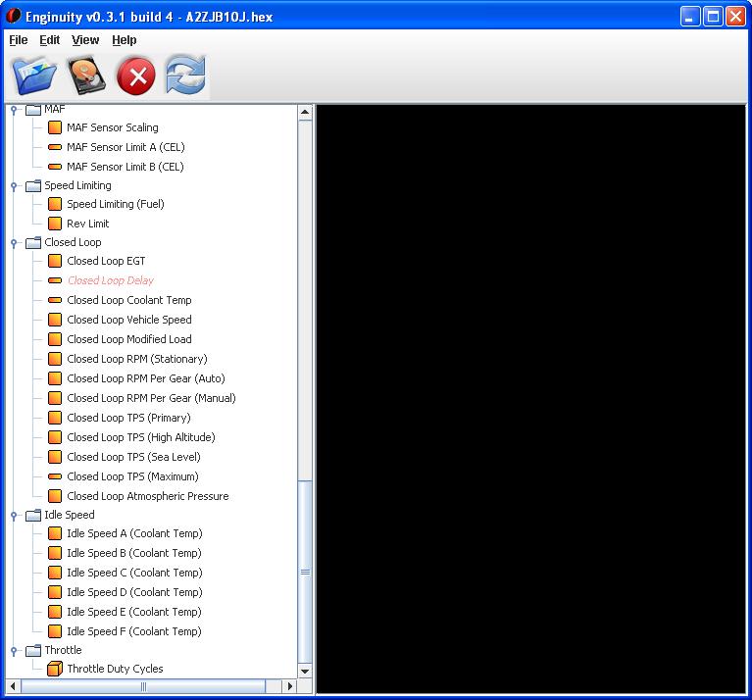
Task: Collapse the Throttle category node
Action: (14, 651)
